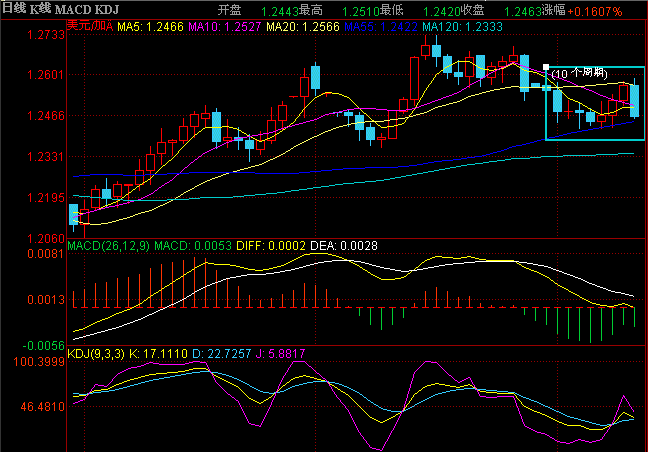Screen dimensions: 648x452
Task: Click the -0.0056 MACD axis label
Action: point(43,345)
